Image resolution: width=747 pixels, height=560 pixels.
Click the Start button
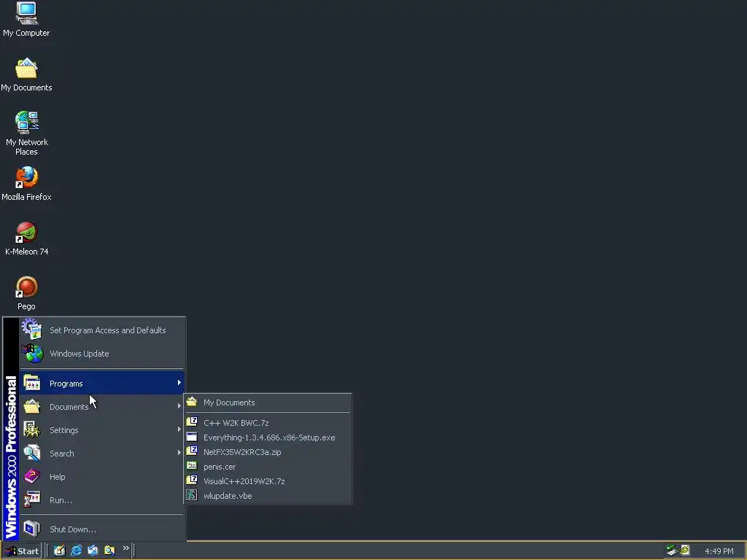pos(21,551)
